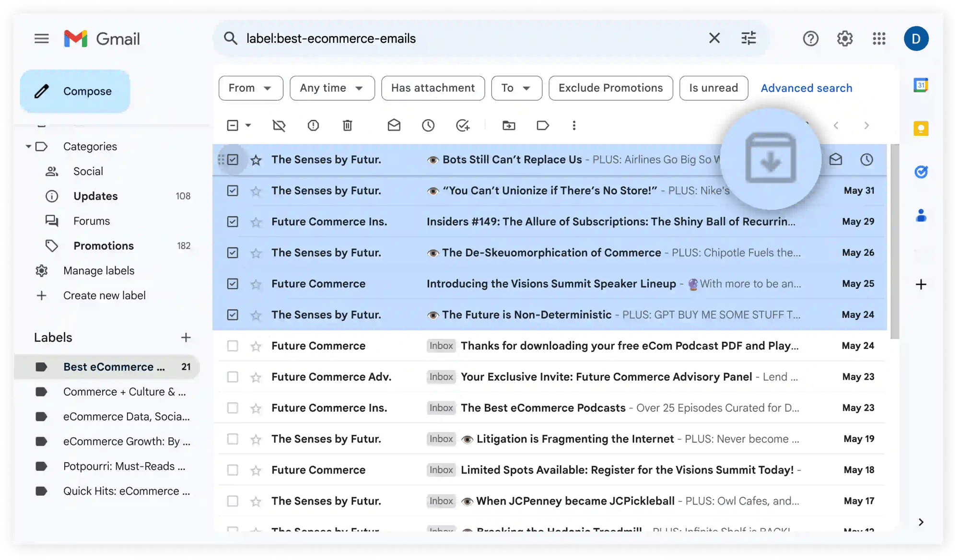
Task: Snooze the Bots Still Can't Replace Us email
Action: click(866, 160)
